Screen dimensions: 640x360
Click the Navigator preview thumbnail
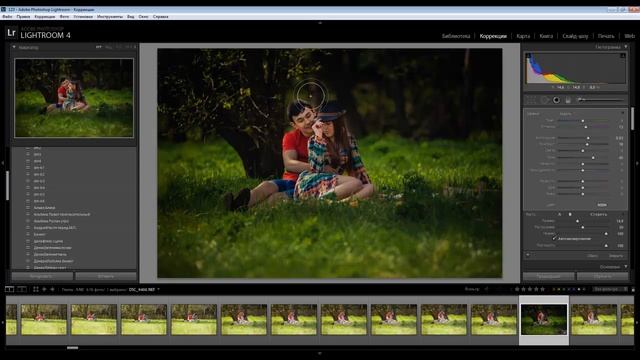(74, 98)
